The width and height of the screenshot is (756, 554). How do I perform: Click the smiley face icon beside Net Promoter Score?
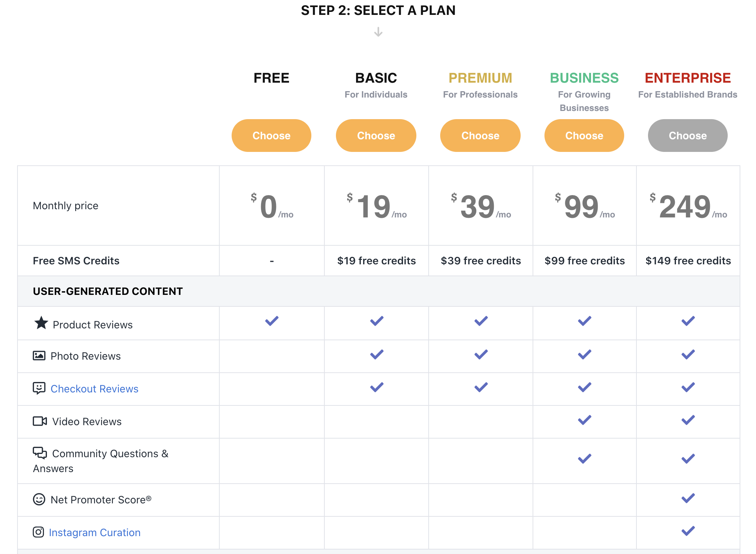(x=39, y=499)
